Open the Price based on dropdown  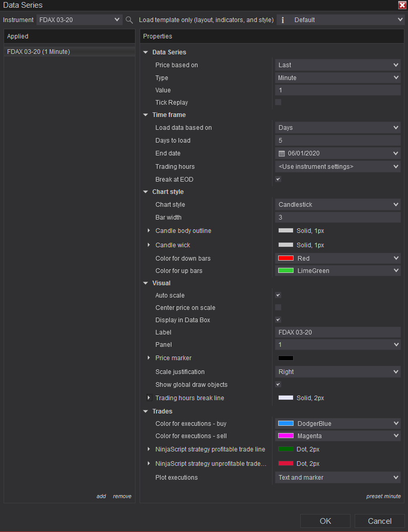338,65
